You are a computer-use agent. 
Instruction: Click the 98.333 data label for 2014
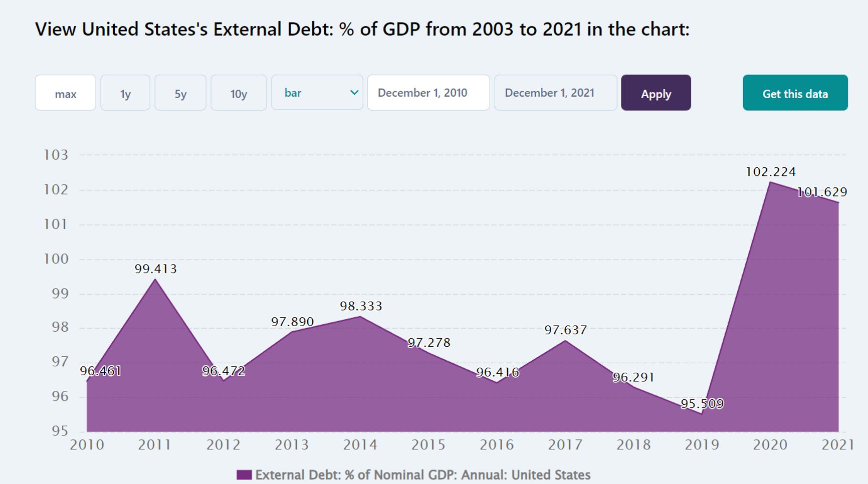pos(361,306)
